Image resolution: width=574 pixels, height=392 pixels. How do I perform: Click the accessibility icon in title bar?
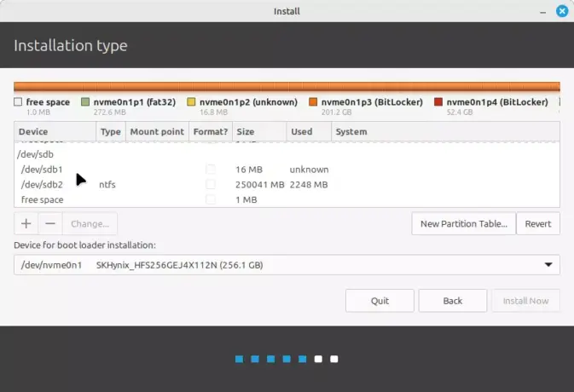pos(537,11)
